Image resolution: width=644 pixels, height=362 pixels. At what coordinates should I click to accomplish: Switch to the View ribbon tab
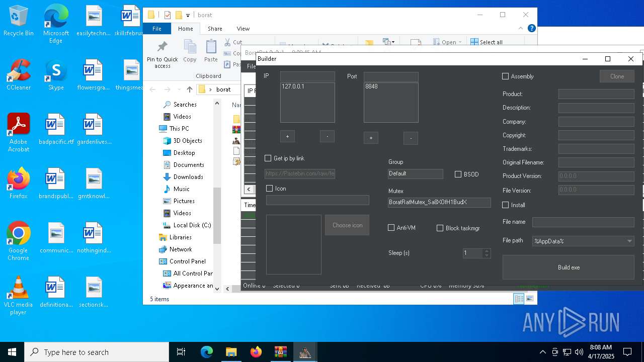pos(243,29)
